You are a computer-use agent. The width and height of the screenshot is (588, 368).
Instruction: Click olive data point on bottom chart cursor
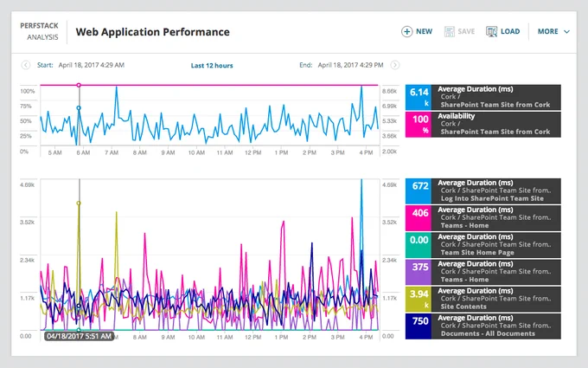(79, 203)
